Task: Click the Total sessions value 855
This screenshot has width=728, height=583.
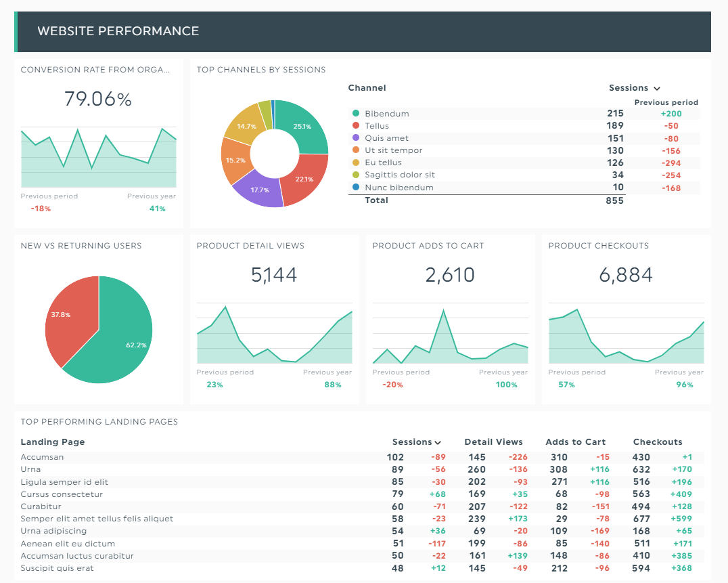Action: click(614, 200)
